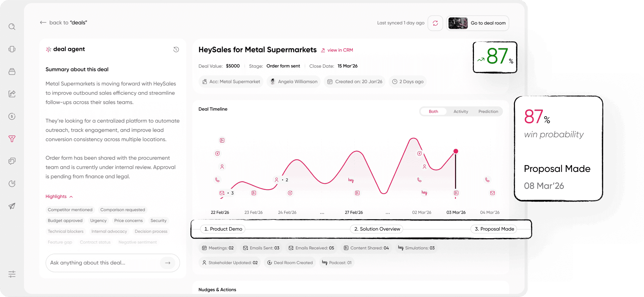
Task: Open the sliders settings icon at sidebar bottom
Action: pos(12,274)
